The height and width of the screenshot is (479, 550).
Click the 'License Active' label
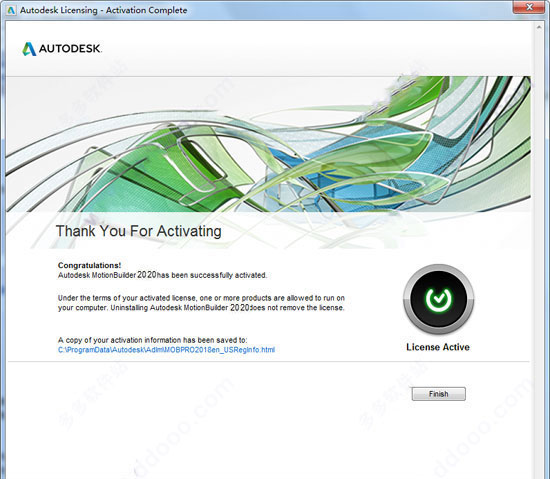(x=438, y=347)
